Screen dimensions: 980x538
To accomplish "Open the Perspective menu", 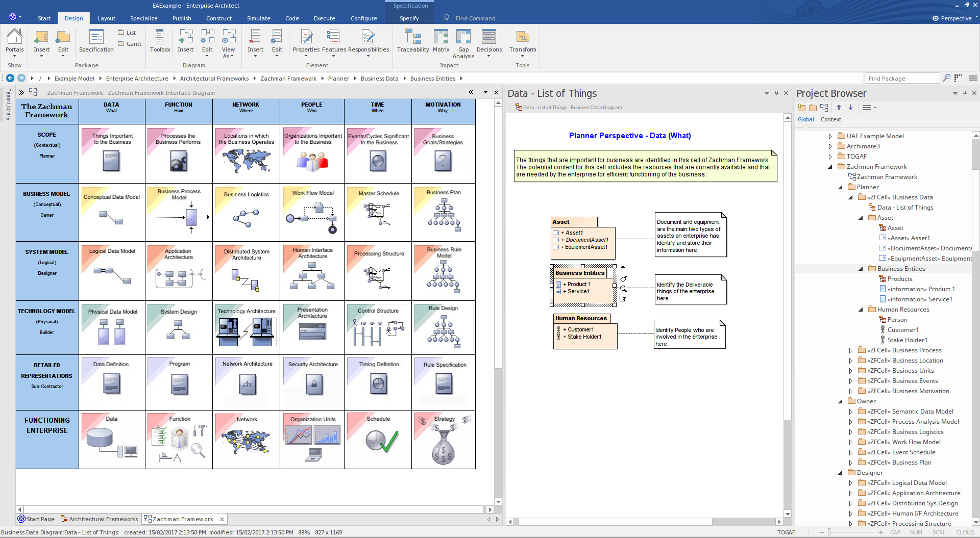I will [x=955, y=18].
